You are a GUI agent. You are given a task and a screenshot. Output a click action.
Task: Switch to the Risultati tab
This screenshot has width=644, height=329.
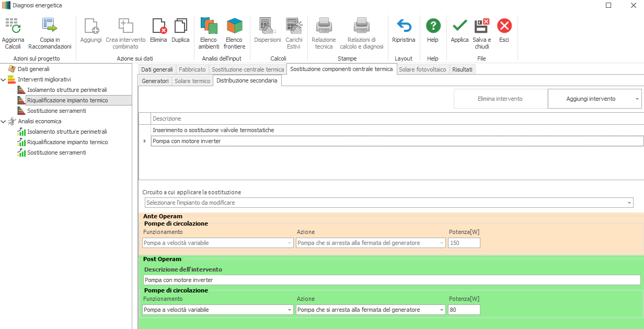[462, 69]
